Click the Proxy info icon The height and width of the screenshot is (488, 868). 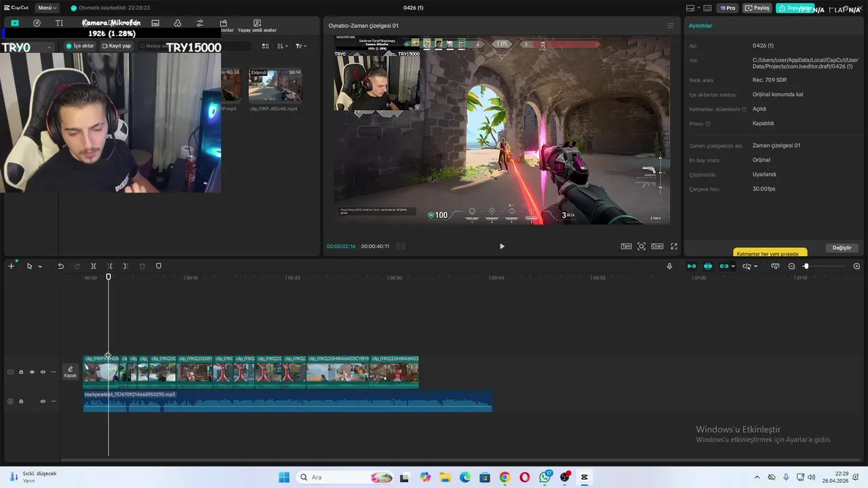tap(708, 123)
